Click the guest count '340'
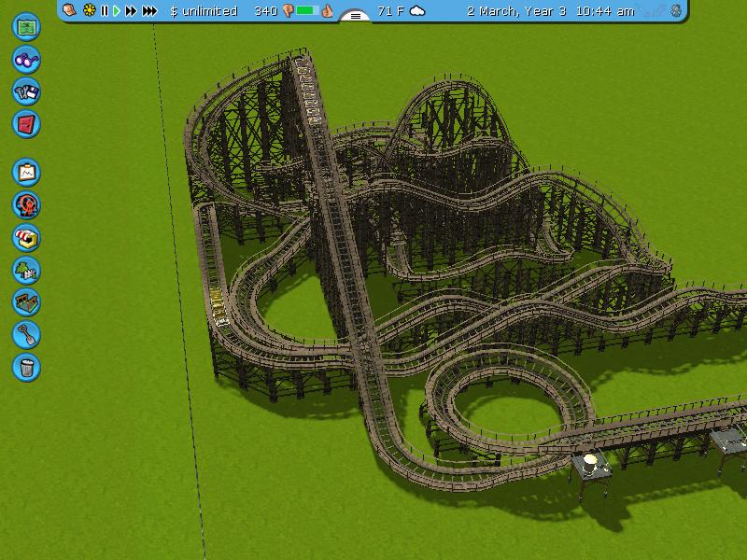The image size is (747, 560). [266, 11]
